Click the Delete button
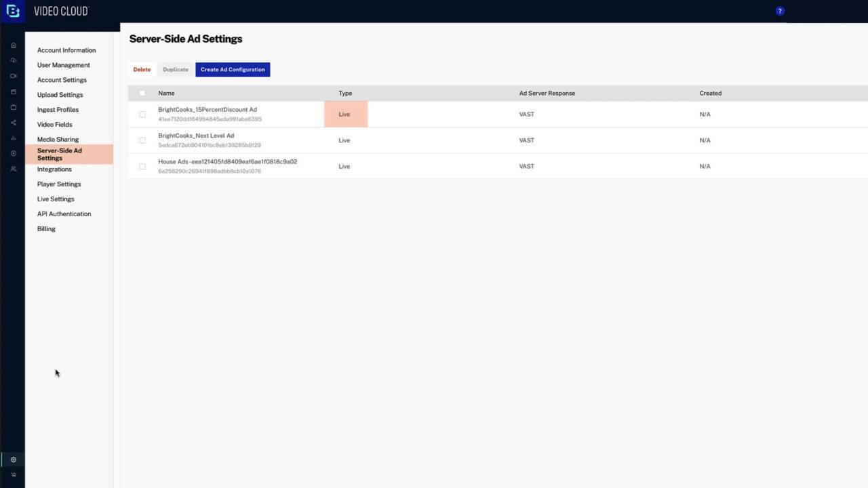The width and height of the screenshot is (868, 488). tap(142, 70)
